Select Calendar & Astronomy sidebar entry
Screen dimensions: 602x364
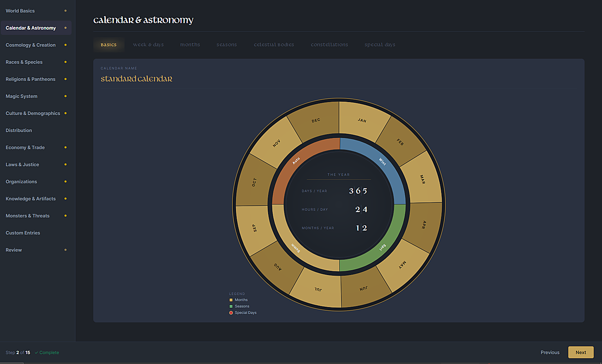pyautogui.click(x=36, y=28)
